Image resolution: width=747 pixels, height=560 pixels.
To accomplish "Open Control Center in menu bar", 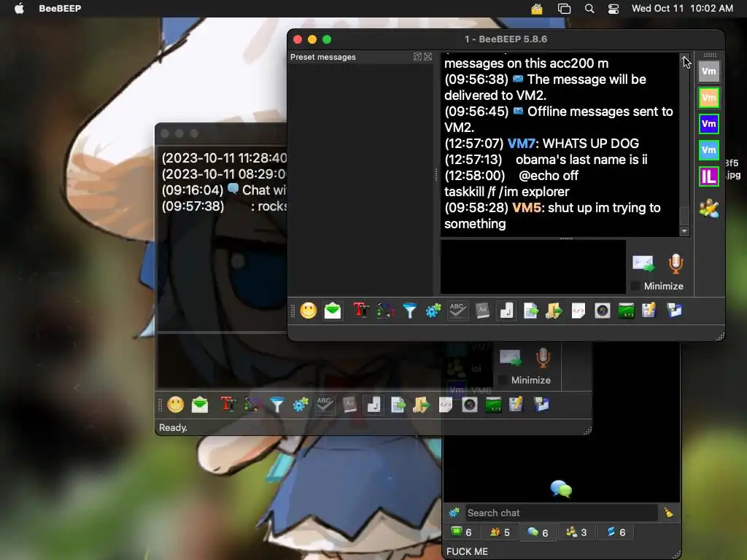I will (x=614, y=9).
